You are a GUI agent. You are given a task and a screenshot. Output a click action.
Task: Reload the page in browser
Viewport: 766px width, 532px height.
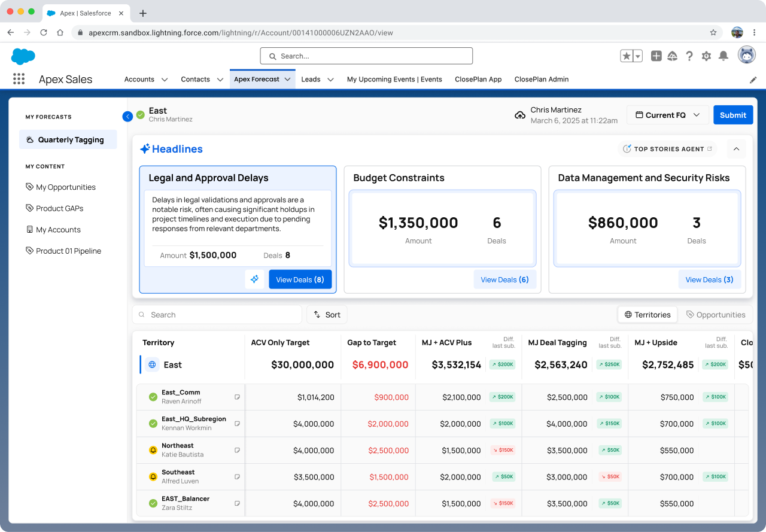[44, 32]
